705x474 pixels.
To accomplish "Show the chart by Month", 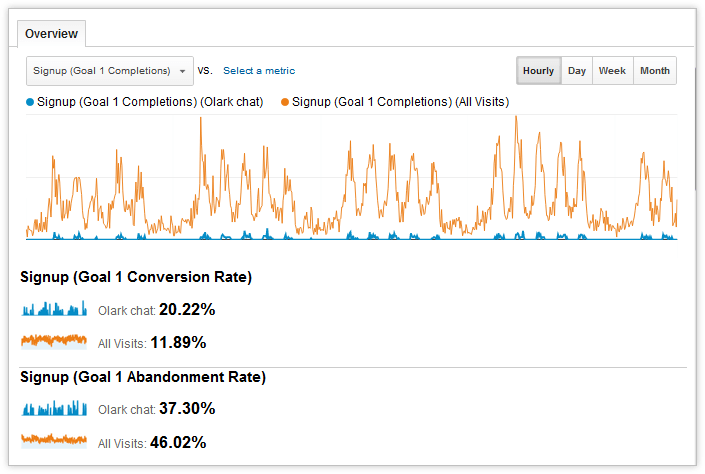I will pos(655,71).
